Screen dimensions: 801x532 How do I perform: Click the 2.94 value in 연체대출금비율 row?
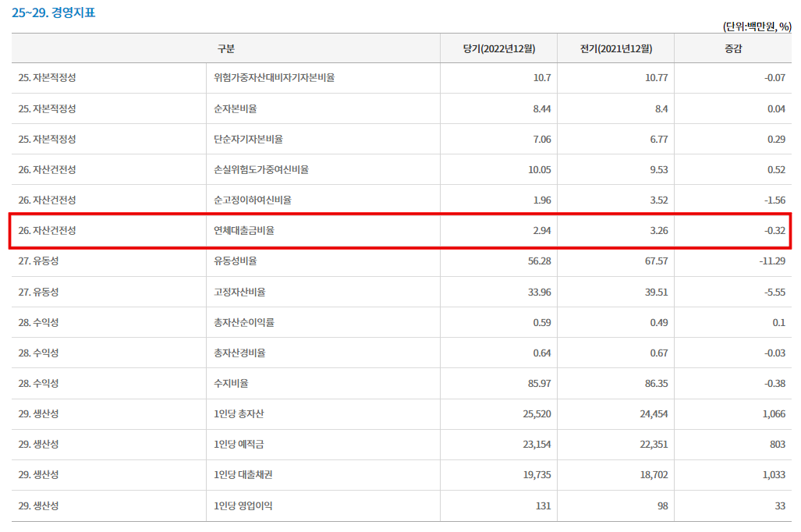(x=542, y=230)
